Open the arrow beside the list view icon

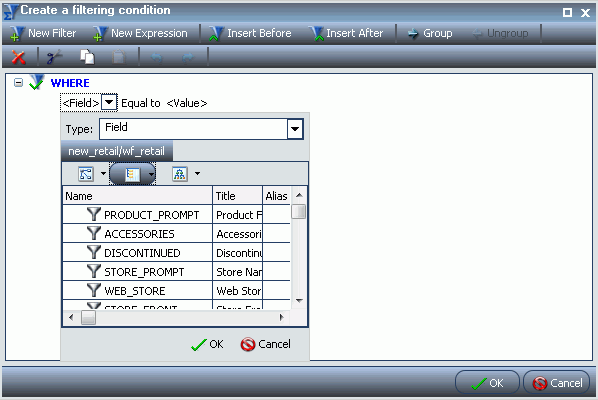151,174
